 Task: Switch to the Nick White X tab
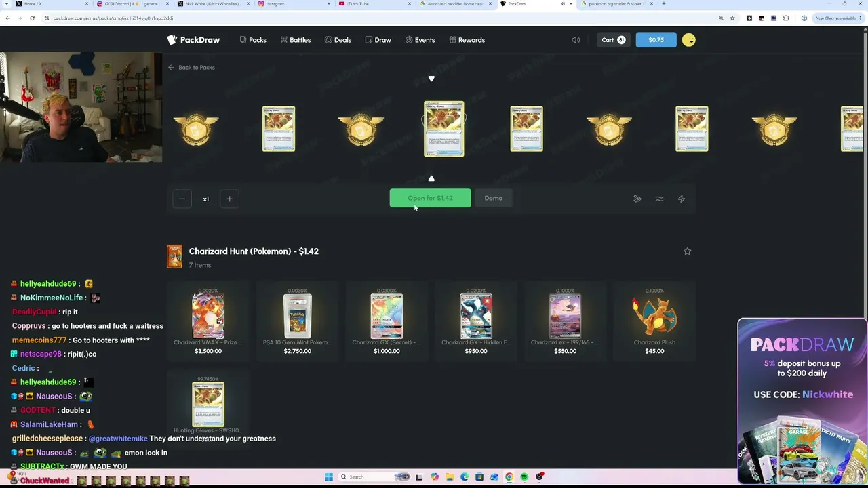pyautogui.click(x=212, y=4)
